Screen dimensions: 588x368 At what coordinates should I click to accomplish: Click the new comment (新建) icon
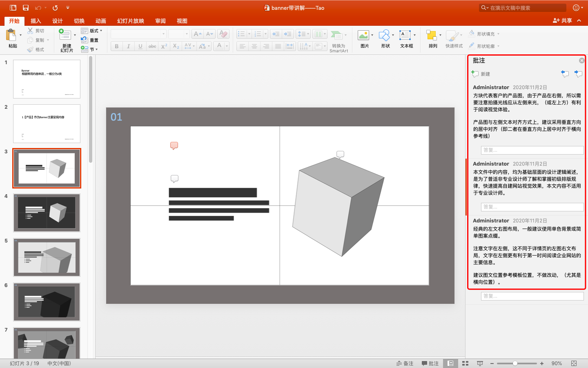pos(475,74)
